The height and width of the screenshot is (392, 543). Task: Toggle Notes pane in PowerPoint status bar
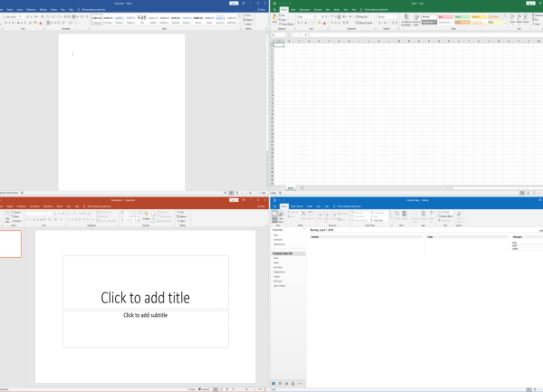(x=192, y=389)
